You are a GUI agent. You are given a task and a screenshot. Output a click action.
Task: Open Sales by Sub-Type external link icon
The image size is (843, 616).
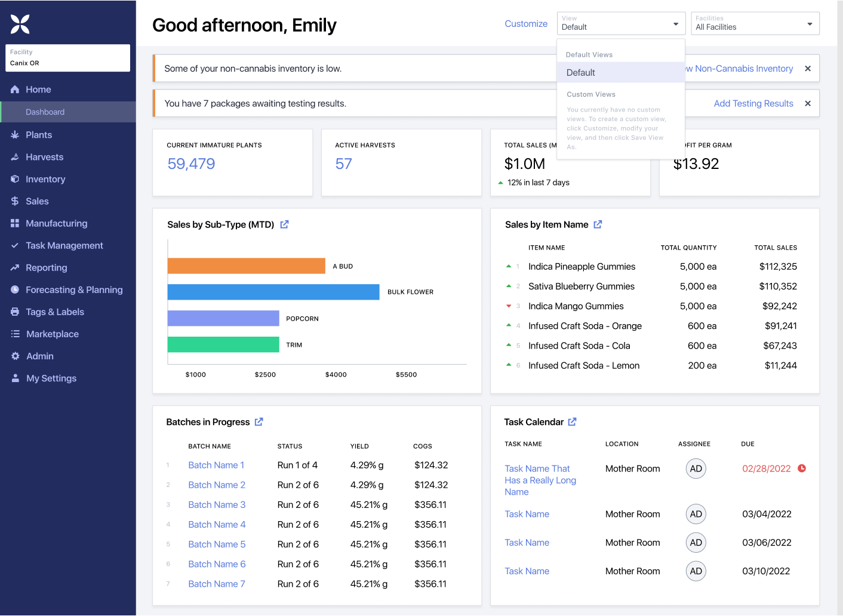point(284,224)
